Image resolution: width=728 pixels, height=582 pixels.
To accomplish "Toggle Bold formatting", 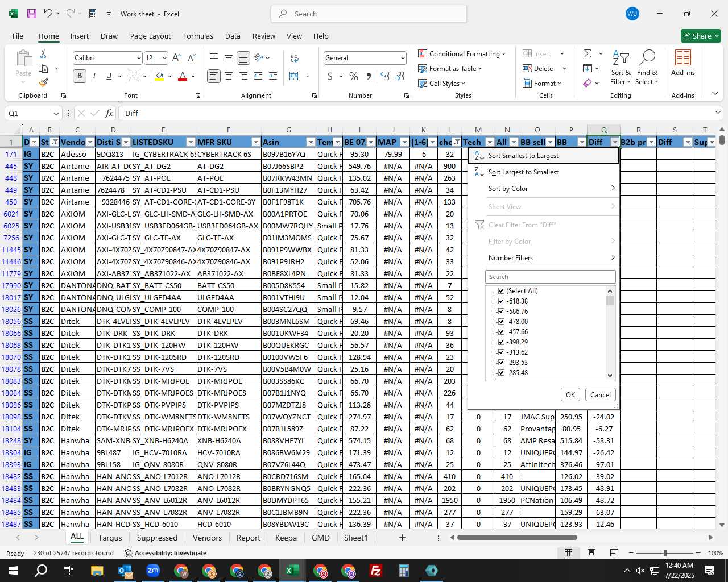I will pos(80,76).
